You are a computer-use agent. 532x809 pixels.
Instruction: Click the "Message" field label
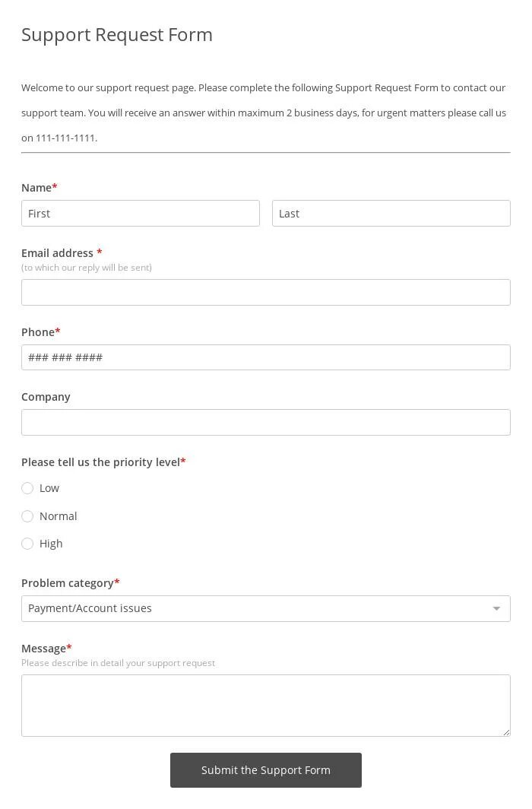click(44, 649)
